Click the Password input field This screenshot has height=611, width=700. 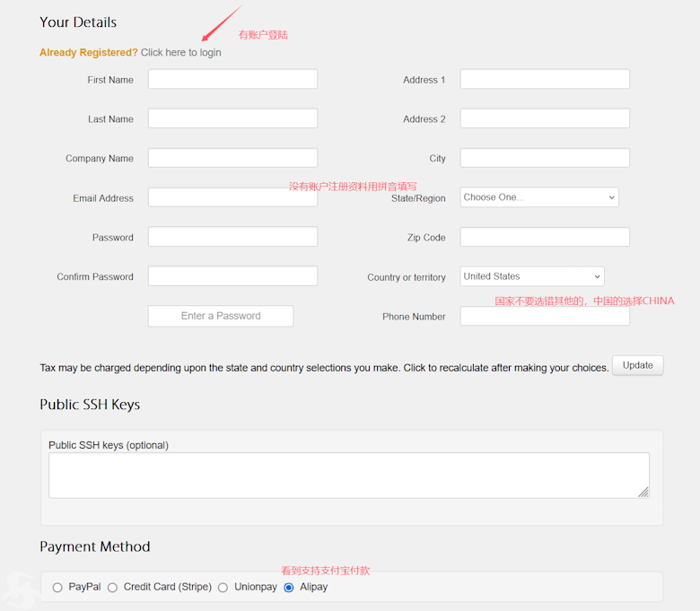pyautogui.click(x=232, y=237)
